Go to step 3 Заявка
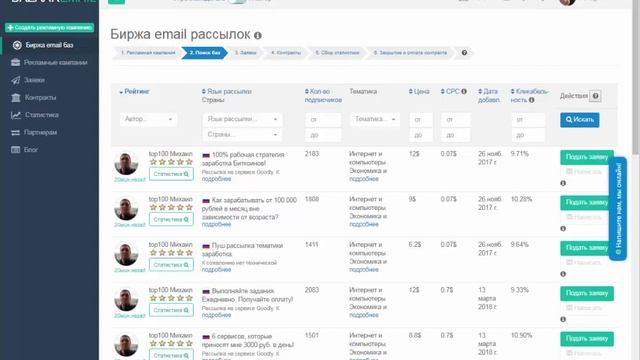 tap(245, 53)
